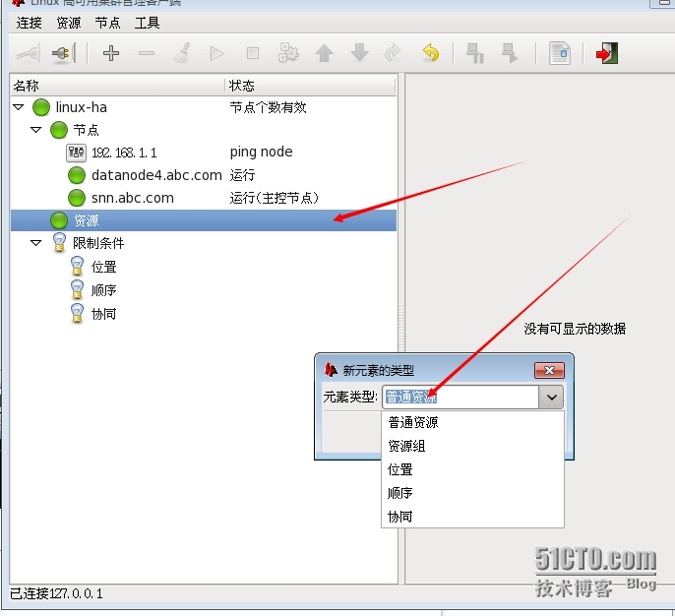Choose 资源组 from the dropdown list

472,446
